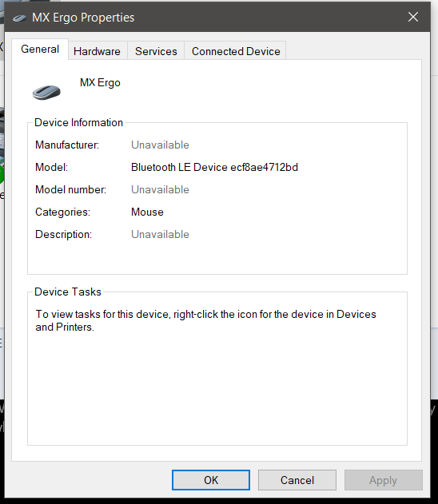This screenshot has width=438, height=504.
Task: Click the Device Information group heading
Action: [79, 122]
